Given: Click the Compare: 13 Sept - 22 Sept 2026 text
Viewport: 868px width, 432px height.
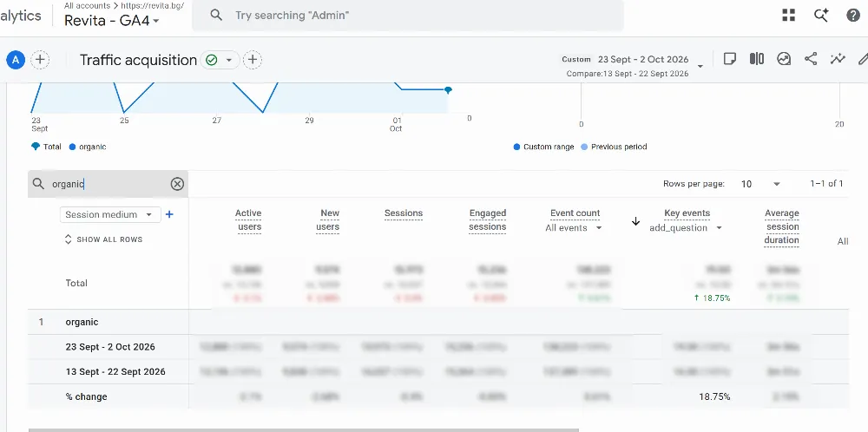Looking at the screenshot, I should pos(628,74).
